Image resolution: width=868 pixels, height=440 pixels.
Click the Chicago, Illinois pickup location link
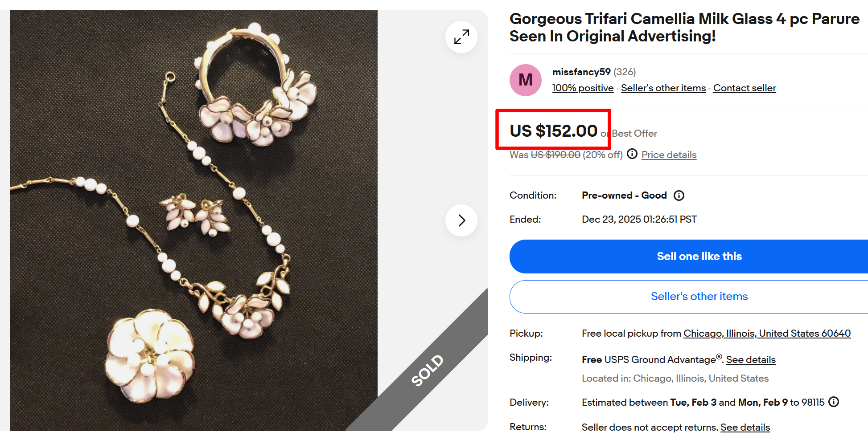click(x=766, y=333)
